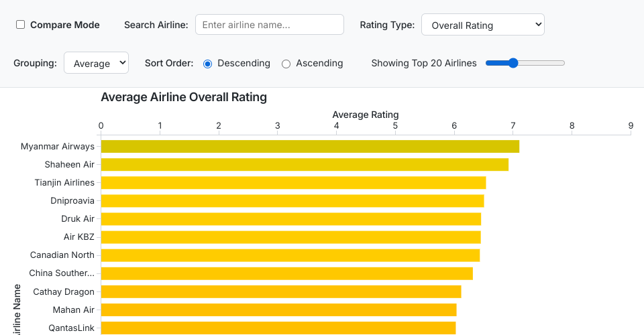
Task: Open the Grouping dropdown
Action: [x=96, y=63]
